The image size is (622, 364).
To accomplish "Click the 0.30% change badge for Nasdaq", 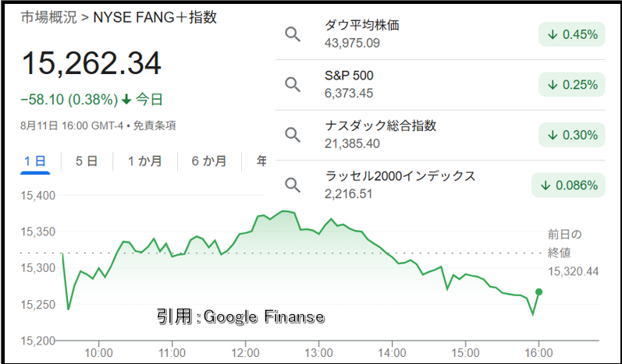I will (x=571, y=135).
